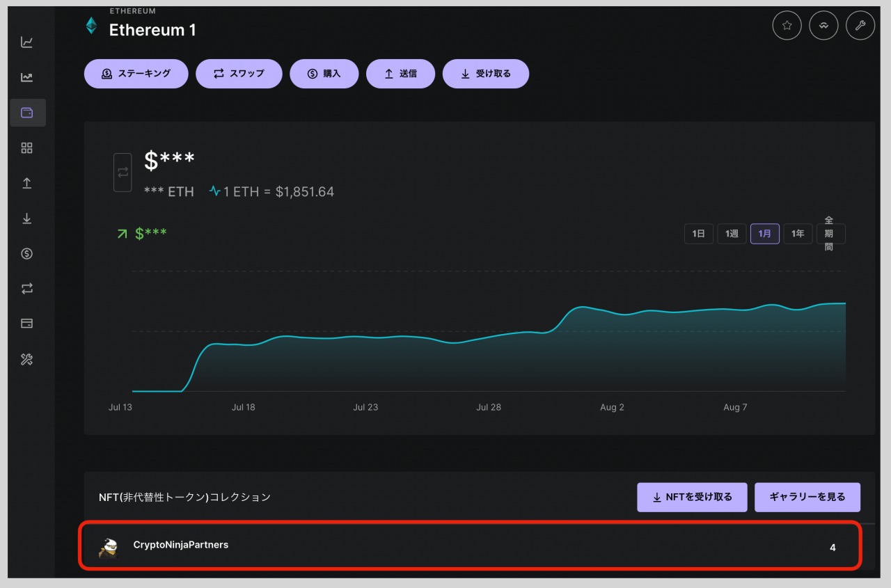Star the Ethereum 1 account
Screen dimensions: 891x588
click(787, 26)
